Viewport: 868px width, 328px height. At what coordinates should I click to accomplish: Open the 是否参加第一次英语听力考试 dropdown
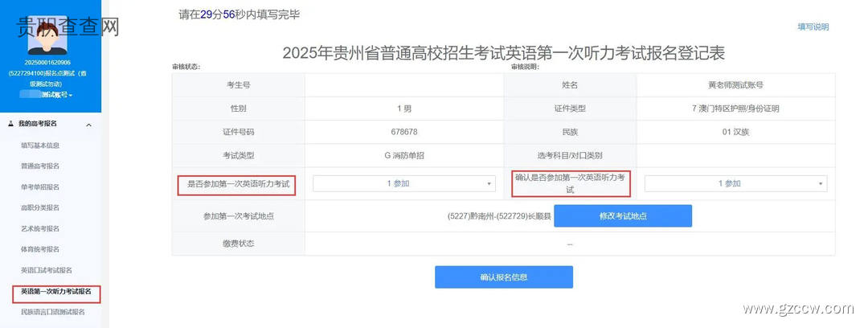coord(404,183)
